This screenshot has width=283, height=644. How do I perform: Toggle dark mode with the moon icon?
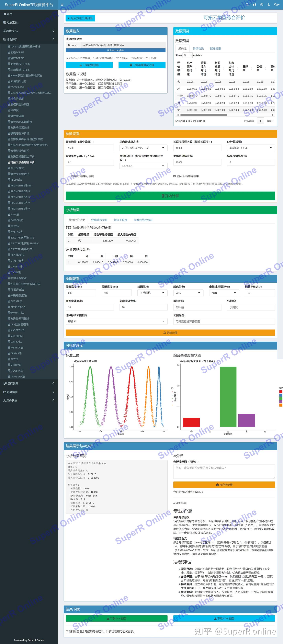[269, 5]
